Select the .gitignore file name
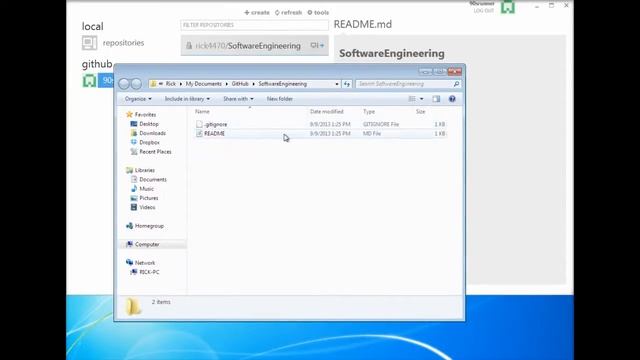The width and height of the screenshot is (640, 360). coord(216,124)
